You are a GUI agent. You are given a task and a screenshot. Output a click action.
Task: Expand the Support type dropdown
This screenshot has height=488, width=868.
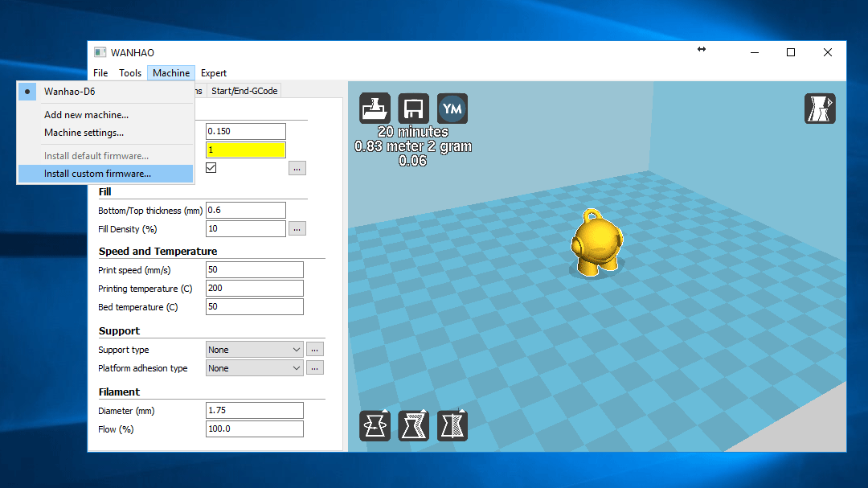point(254,350)
